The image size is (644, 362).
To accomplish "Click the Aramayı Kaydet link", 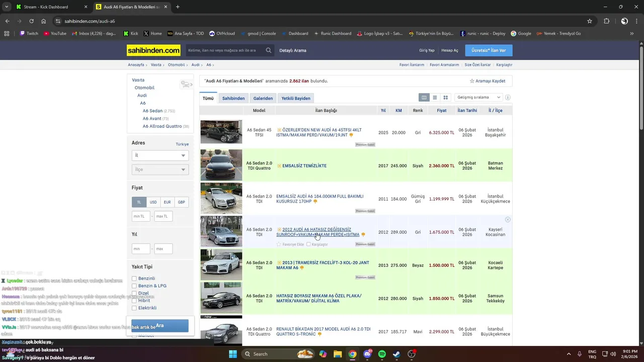I will click(491, 81).
